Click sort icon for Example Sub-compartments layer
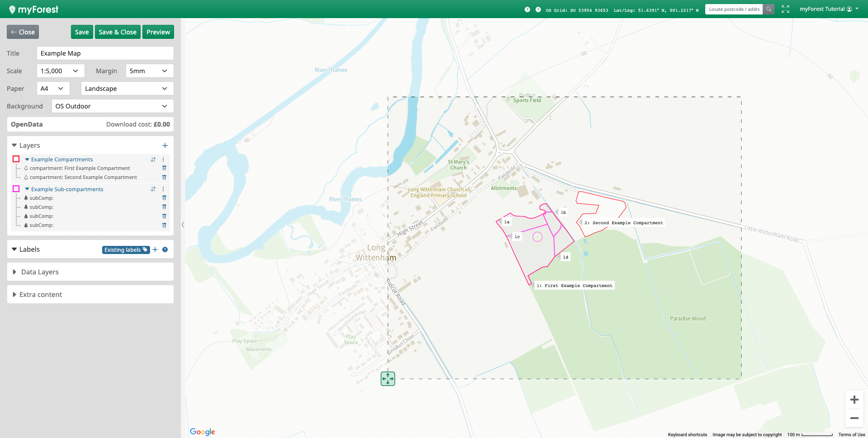868x438 pixels. tap(153, 189)
